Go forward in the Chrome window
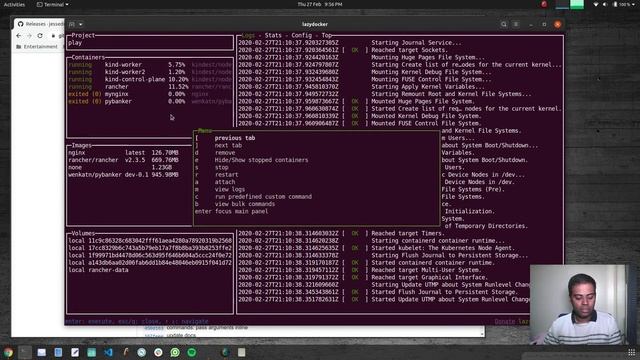 29,36
